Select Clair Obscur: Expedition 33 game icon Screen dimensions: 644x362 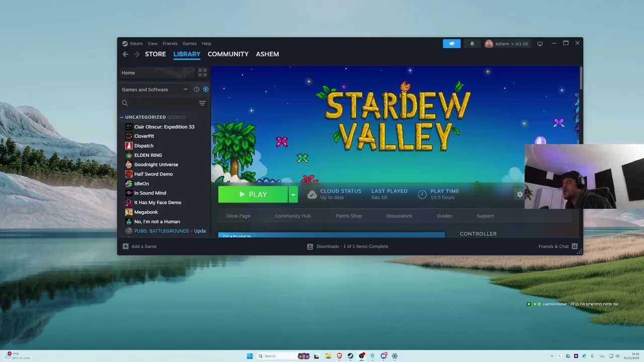(129, 127)
